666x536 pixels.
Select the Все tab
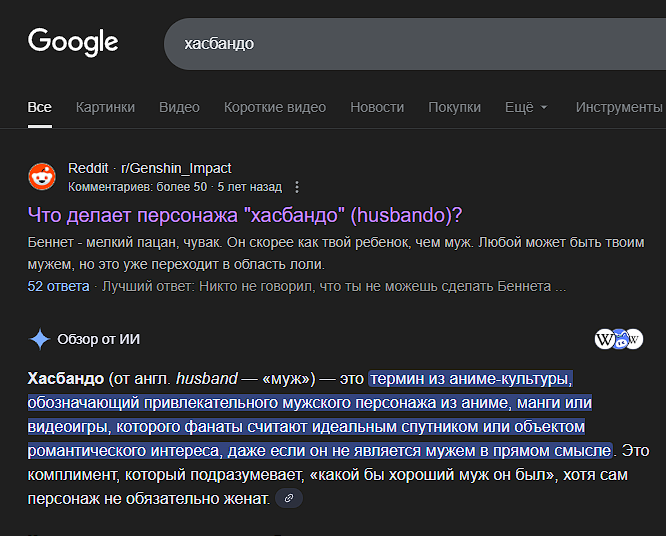pos(40,107)
